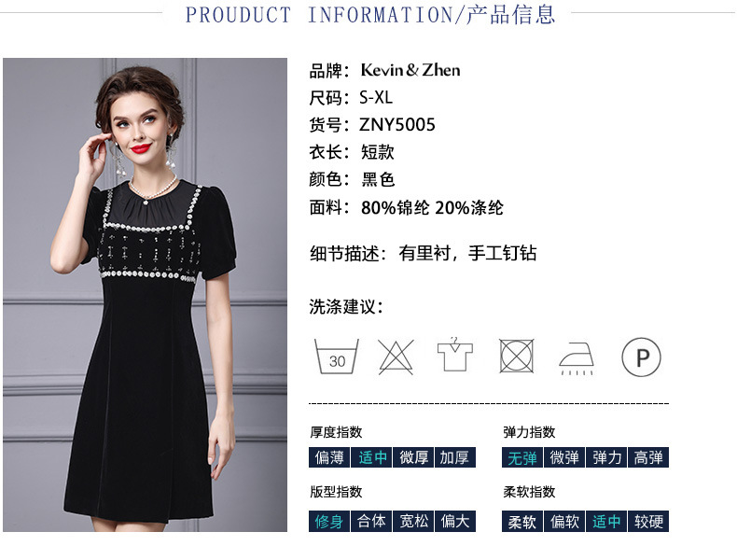
Task: Select the iron care symbol
Action: 577,358
